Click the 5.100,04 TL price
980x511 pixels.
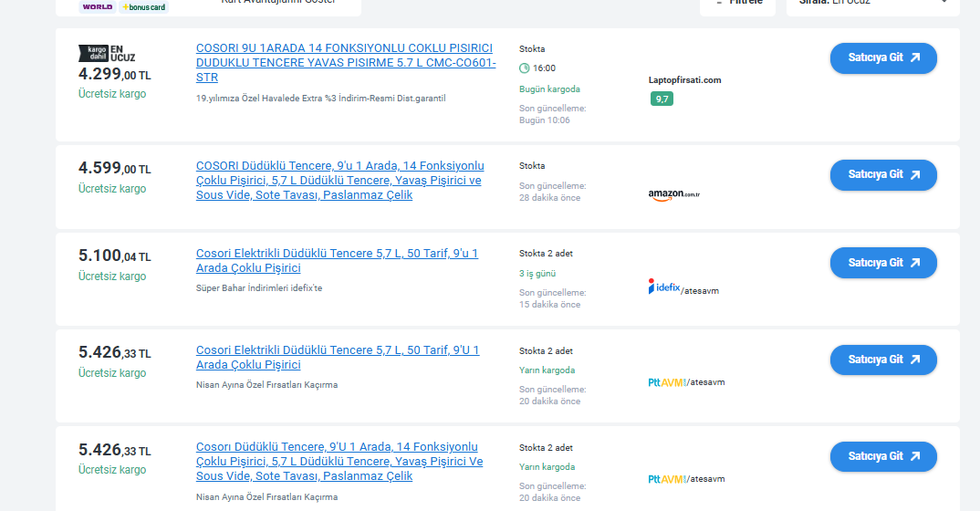click(x=114, y=255)
